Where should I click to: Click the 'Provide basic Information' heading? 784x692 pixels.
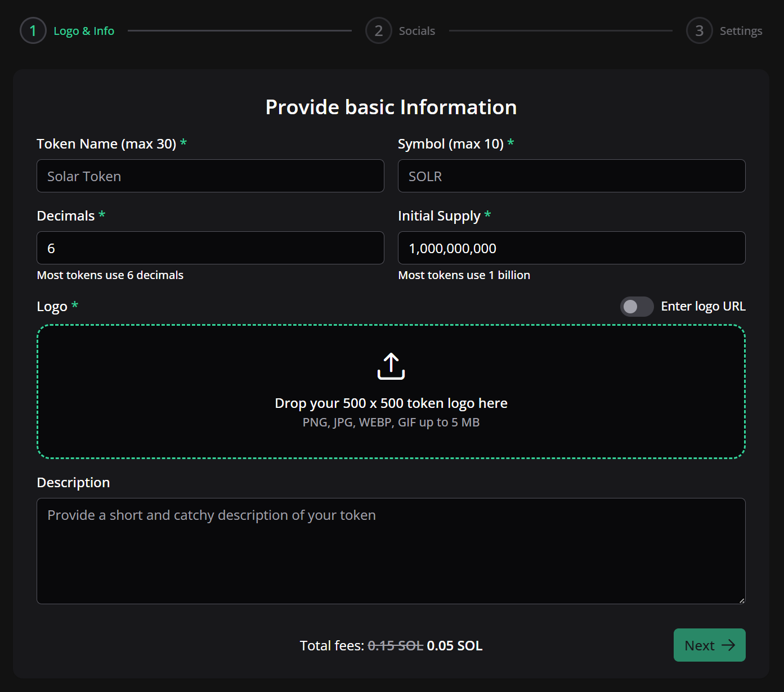(391, 107)
